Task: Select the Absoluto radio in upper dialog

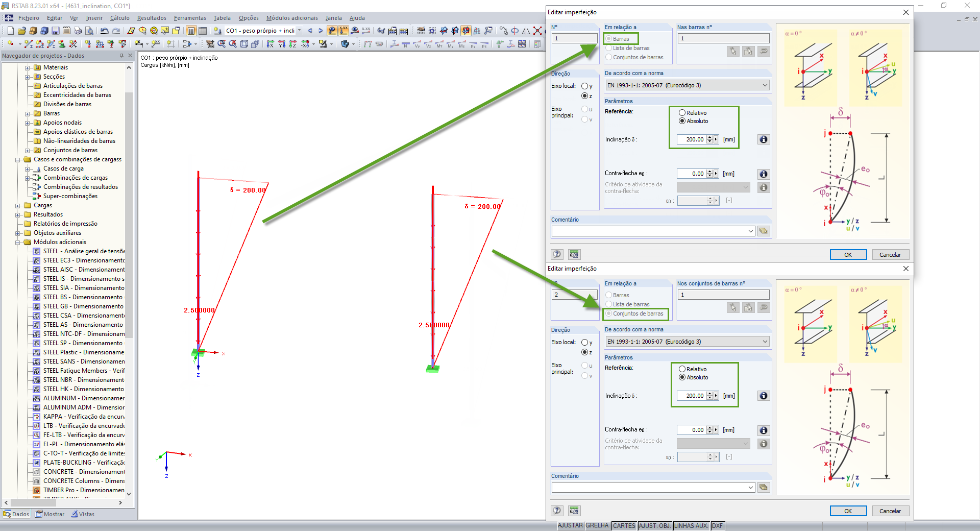Action: [682, 121]
